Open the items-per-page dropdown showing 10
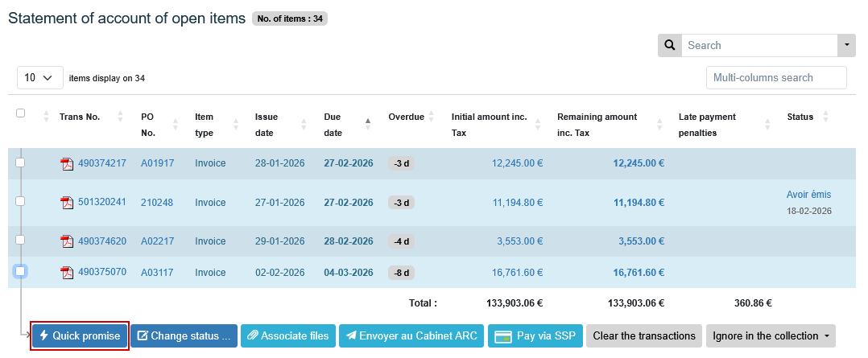868x358 pixels. tap(39, 78)
